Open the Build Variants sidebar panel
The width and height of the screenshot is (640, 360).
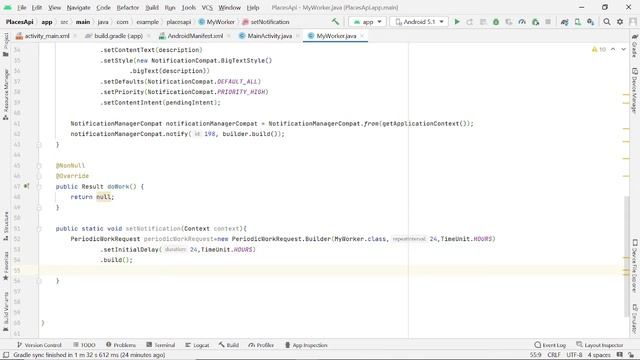click(6, 311)
